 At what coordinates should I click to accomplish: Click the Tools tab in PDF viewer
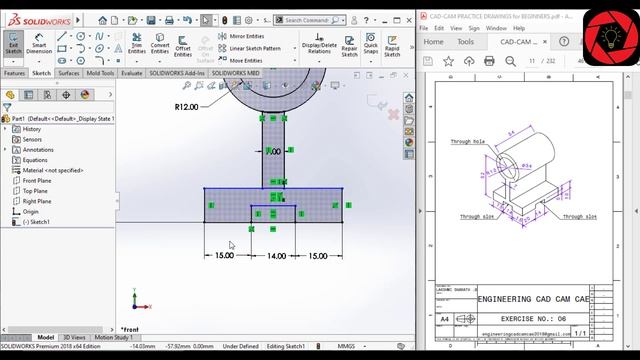pyautogui.click(x=465, y=42)
